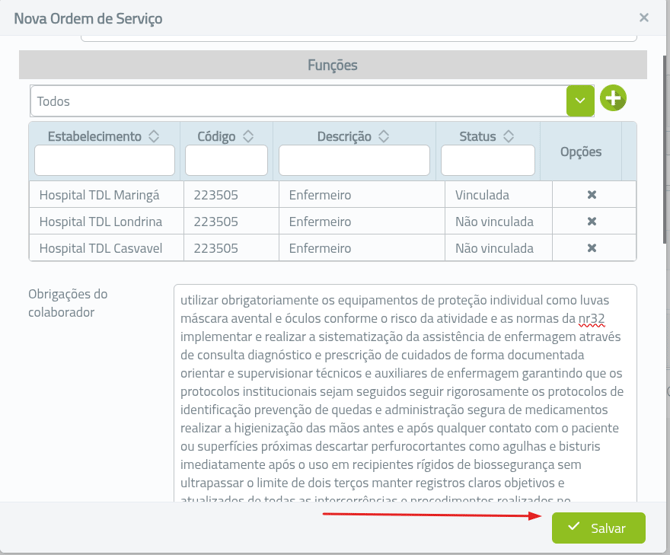Image resolution: width=670 pixels, height=555 pixels.
Task: Expand the Todos functions combo box
Action: point(298,101)
